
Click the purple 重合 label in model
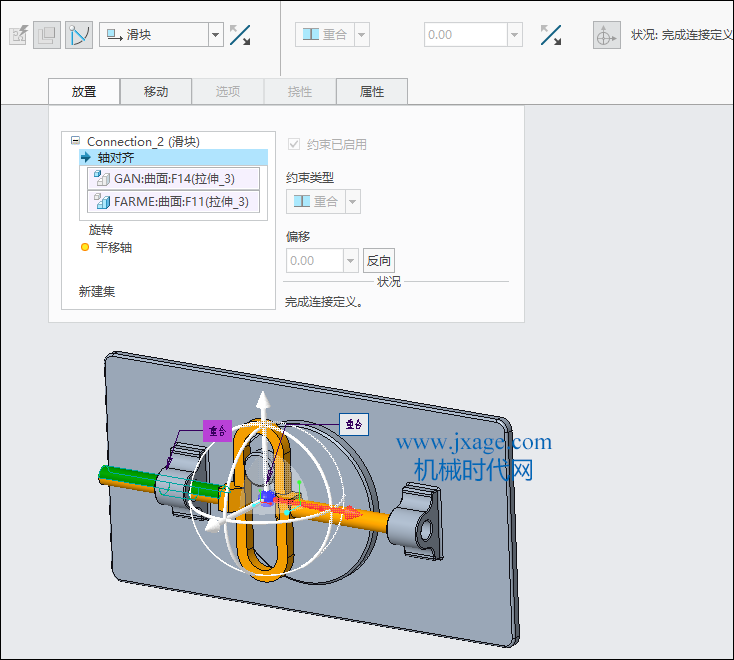pyautogui.click(x=217, y=431)
